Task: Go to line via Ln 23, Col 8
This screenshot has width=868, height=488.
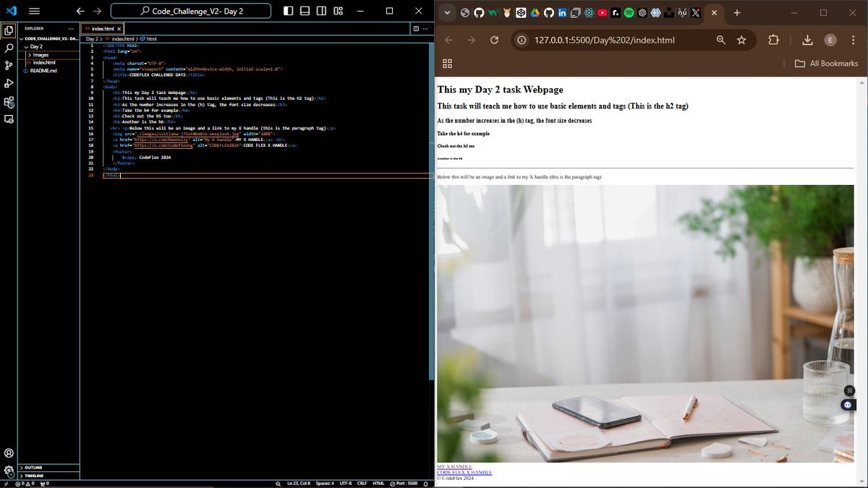Action: click(x=299, y=483)
